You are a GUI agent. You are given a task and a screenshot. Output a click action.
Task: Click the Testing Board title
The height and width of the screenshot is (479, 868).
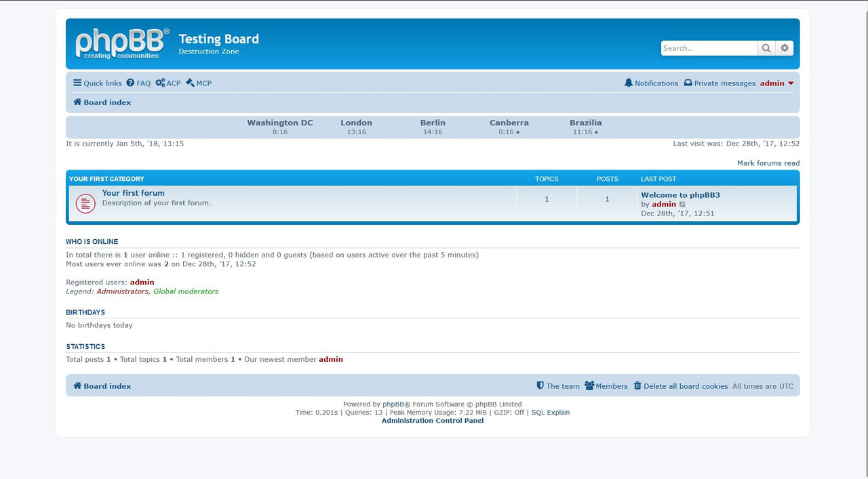218,39
